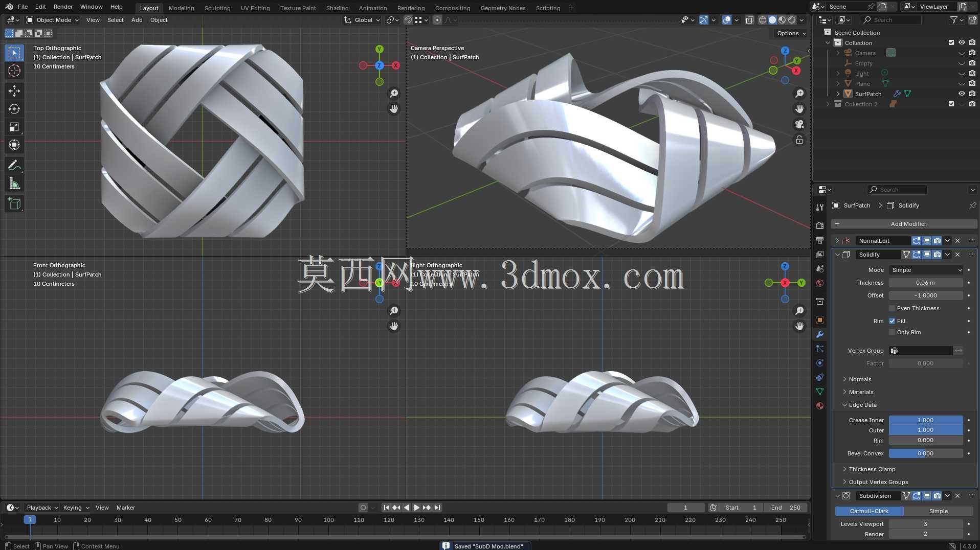This screenshot has height=550, width=980.
Task: Hide SurfPatch in viewport via eye icon
Action: (x=962, y=94)
